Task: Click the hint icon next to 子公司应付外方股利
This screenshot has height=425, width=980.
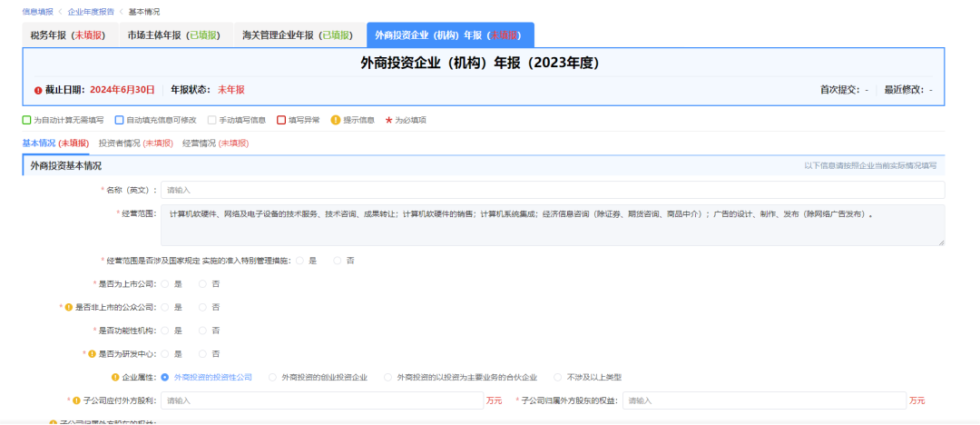Action: (x=76, y=400)
